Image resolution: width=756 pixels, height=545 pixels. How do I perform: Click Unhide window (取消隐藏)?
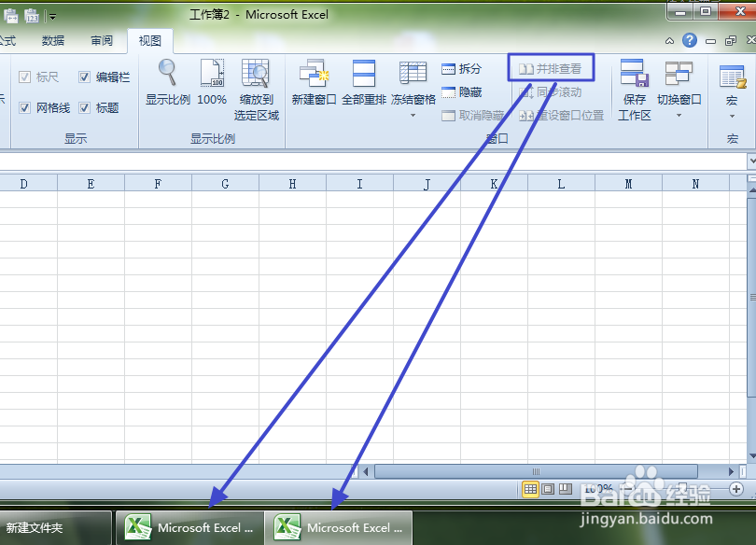click(x=472, y=116)
